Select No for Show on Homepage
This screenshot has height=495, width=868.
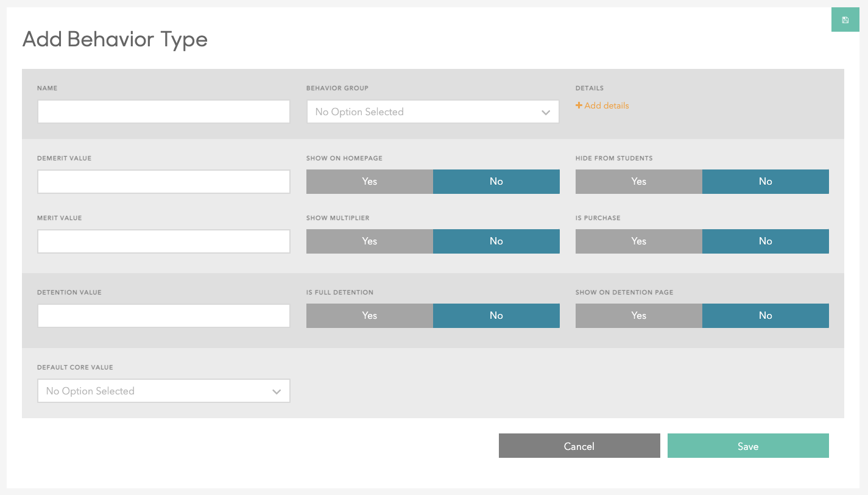click(496, 182)
